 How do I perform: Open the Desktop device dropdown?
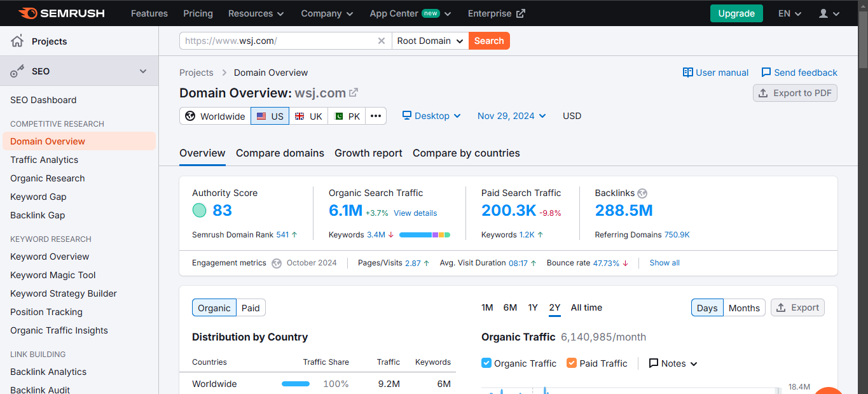point(431,116)
